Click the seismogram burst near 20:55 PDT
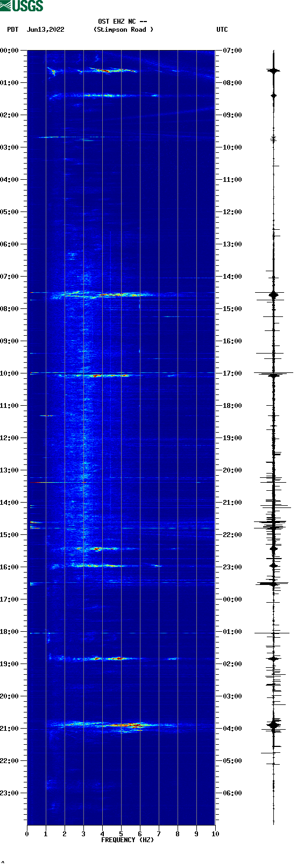 (273, 725)
